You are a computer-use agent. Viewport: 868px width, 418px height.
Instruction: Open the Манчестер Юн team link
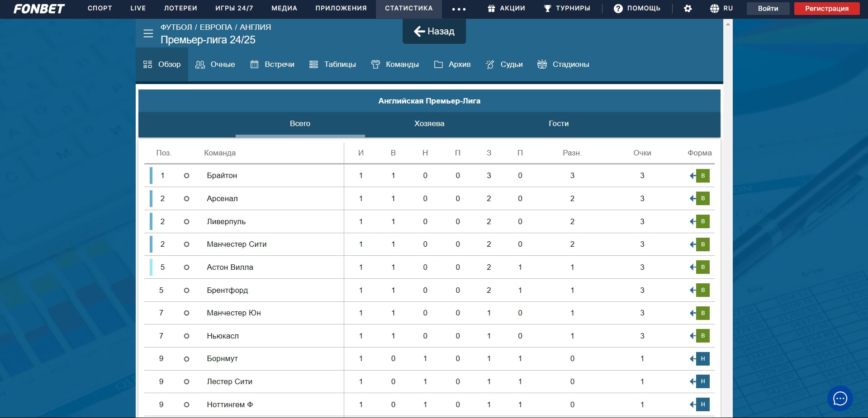pos(233,313)
